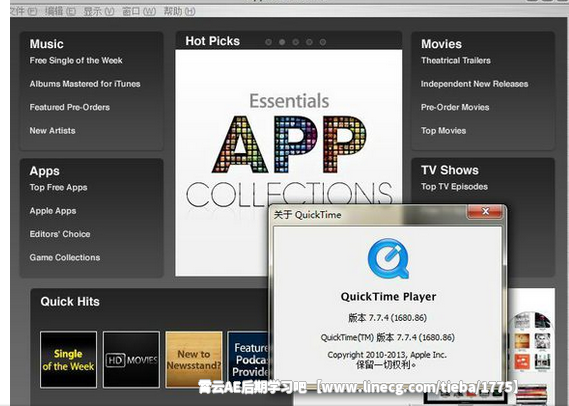This screenshot has width=569, height=406.
Task: Open the 窗口(W) menu
Action: [x=139, y=12]
